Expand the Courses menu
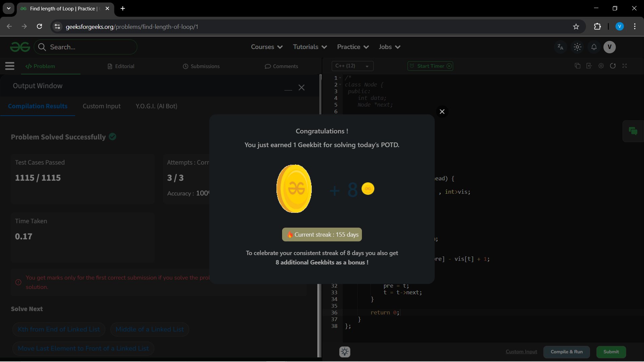 coord(267,47)
